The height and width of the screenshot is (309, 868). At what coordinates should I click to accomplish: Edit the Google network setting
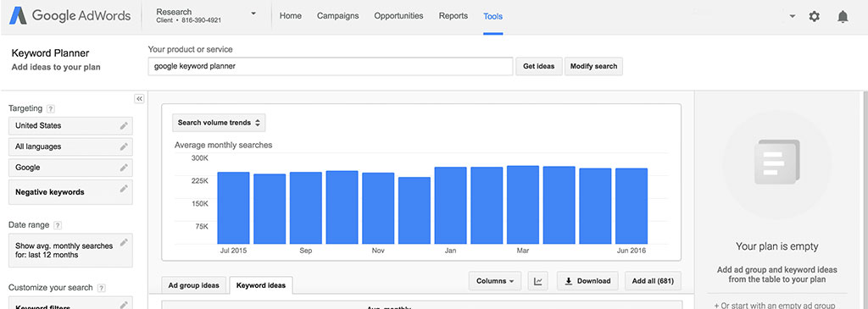[124, 168]
